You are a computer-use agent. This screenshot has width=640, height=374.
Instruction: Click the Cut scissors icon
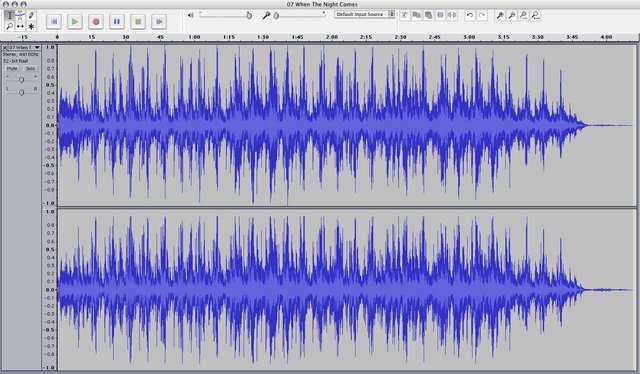pyautogui.click(x=404, y=16)
